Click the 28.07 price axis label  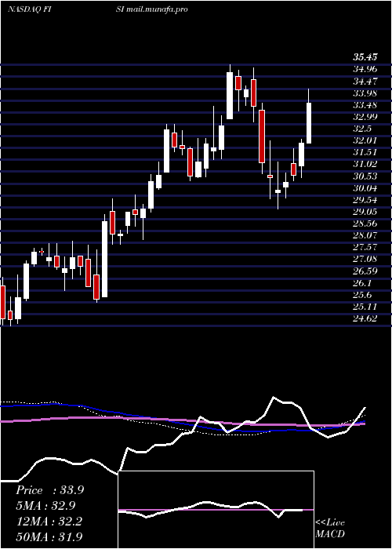click(366, 235)
